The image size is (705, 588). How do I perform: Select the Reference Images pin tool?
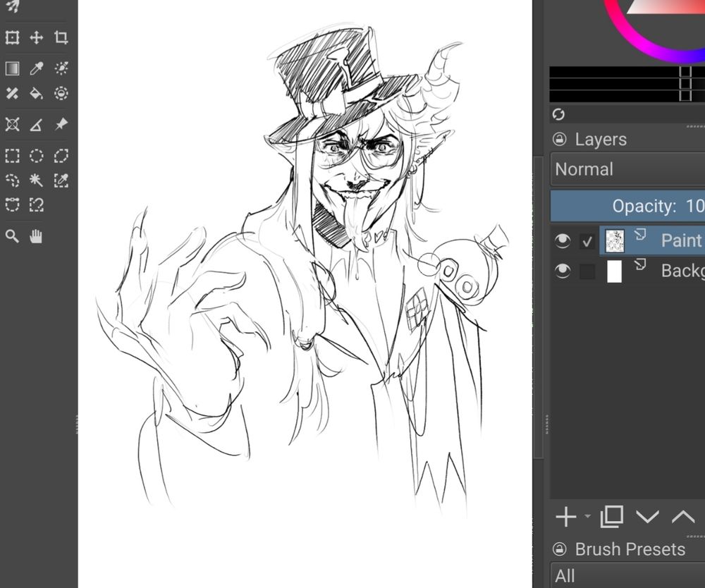click(61, 124)
